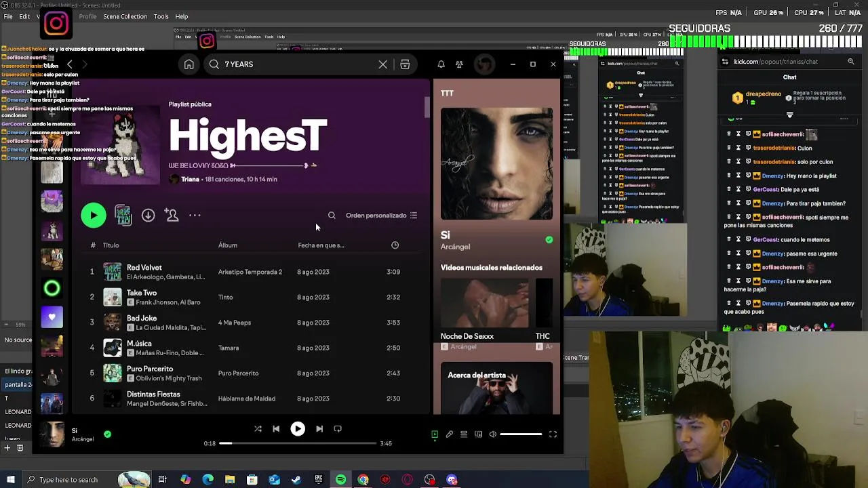Remove the scene with the OBS trash icon
The width and height of the screenshot is (868, 488).
20,448
